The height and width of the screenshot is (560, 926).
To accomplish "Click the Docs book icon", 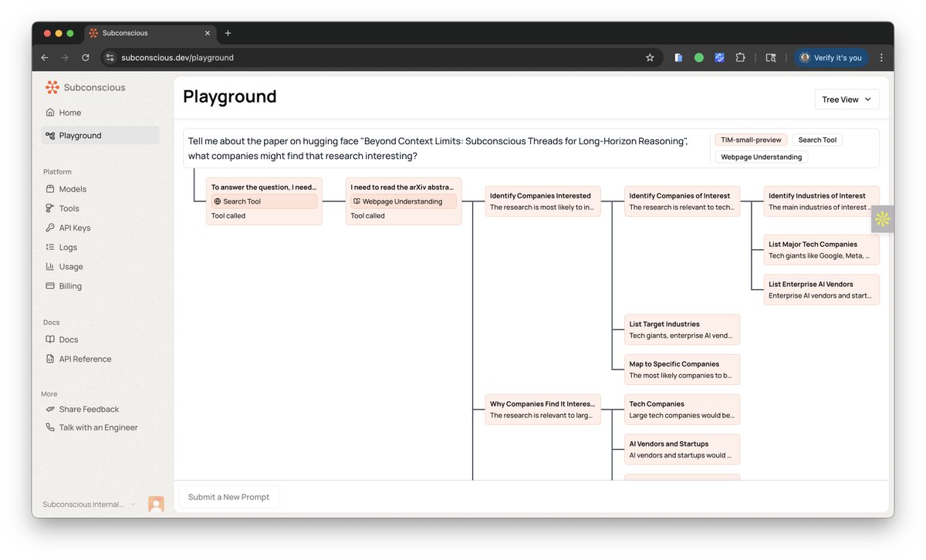I will (x=50, y=339).
